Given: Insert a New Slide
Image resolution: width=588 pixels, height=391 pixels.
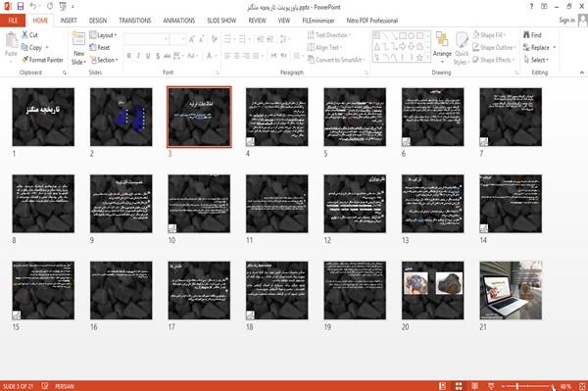Looking at the screenshot, I should [x=78, y=49].
